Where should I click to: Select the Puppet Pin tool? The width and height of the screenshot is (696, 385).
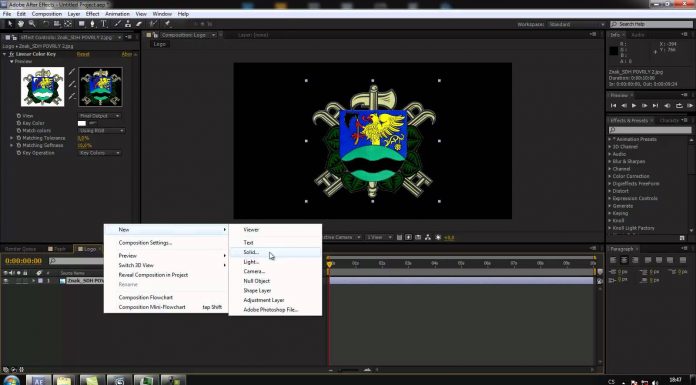[x=168, y=24]
